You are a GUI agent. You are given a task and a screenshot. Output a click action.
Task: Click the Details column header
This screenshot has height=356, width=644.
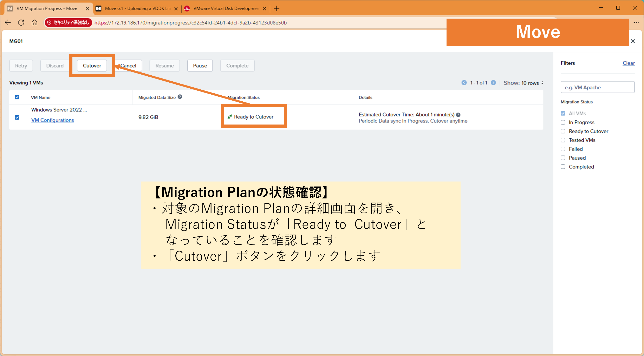[x=365, y=97]
